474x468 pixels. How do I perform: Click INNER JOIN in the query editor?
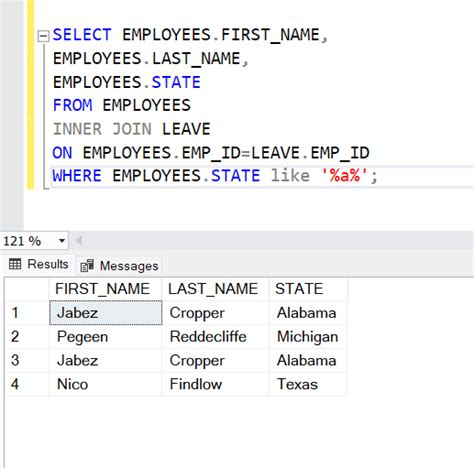[102, 129]
